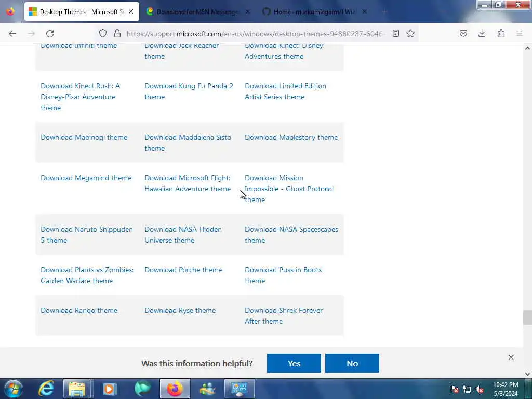Download Limited Edition Artist Series theme
532x399 pixels.
click(285, 91)
